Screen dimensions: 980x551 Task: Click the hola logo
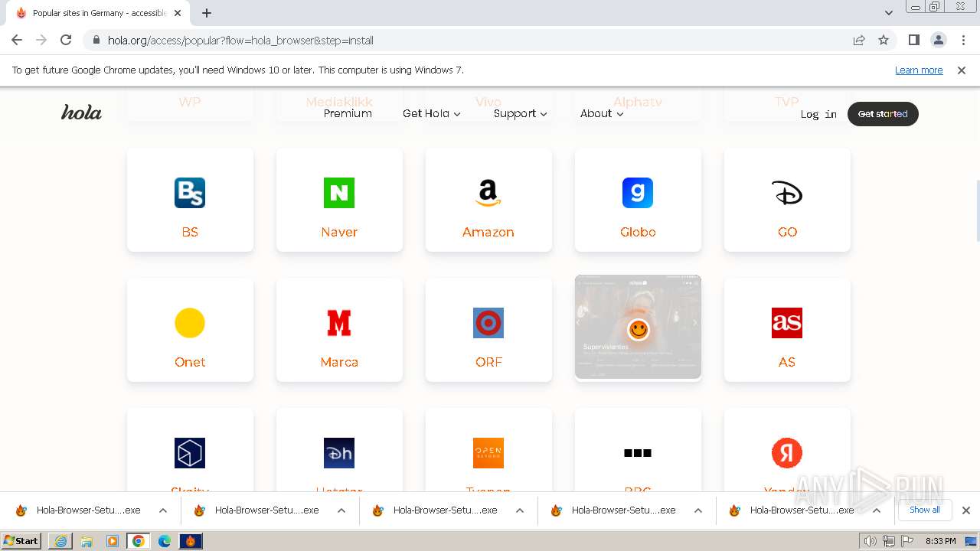[x=81, y=112]
